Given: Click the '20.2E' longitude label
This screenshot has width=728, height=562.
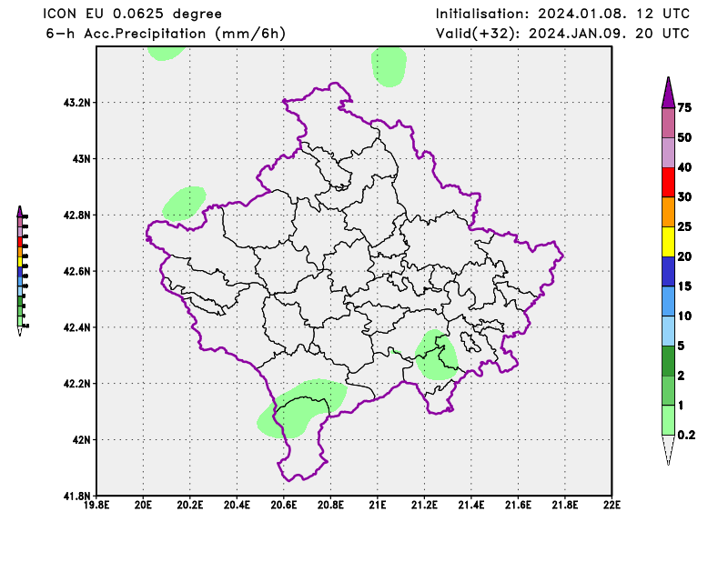Looking at the screenshot, I should [190, 505].
